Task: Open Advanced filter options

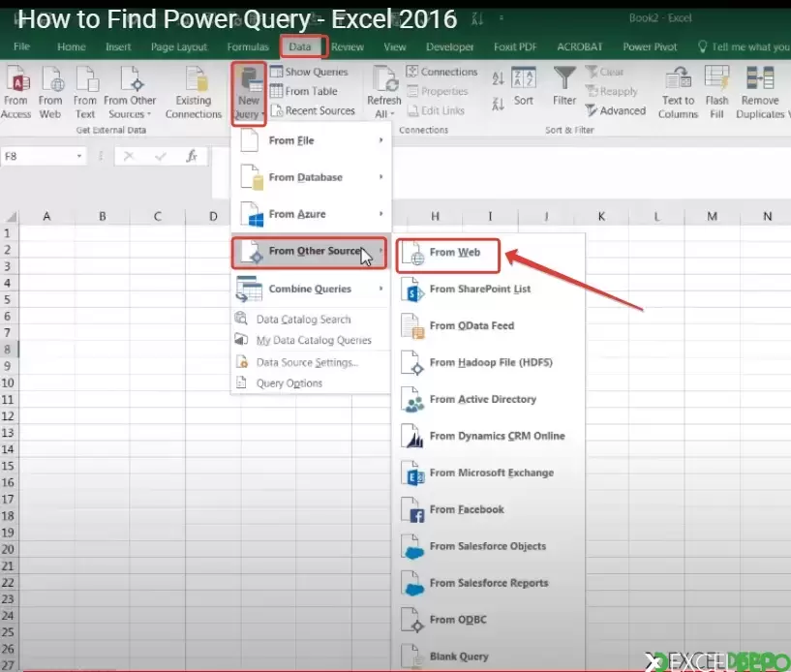Action: click(616, 110)
